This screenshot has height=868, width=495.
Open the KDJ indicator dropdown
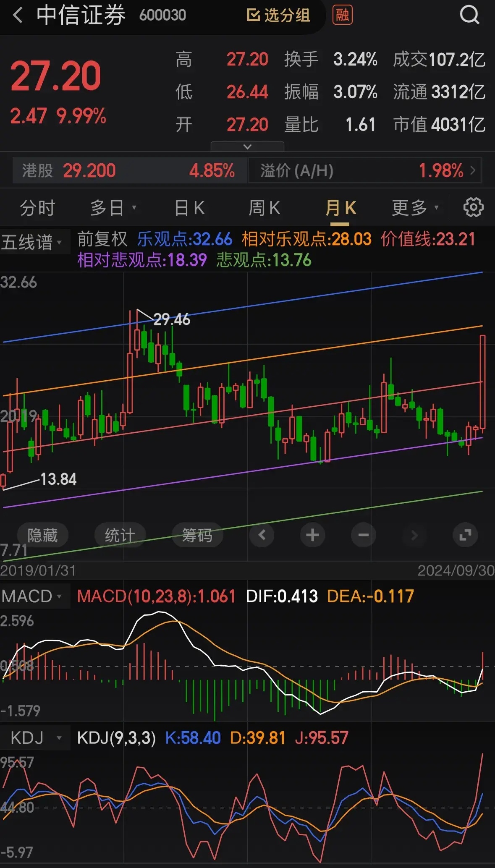tap(36, 738)
